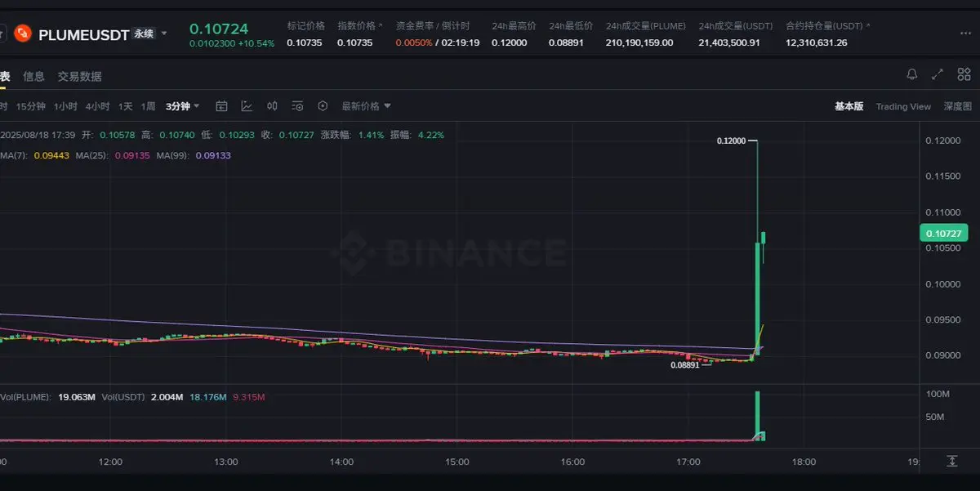Click the Vol(USDT) value 2.004M

[x=167, y=397]
